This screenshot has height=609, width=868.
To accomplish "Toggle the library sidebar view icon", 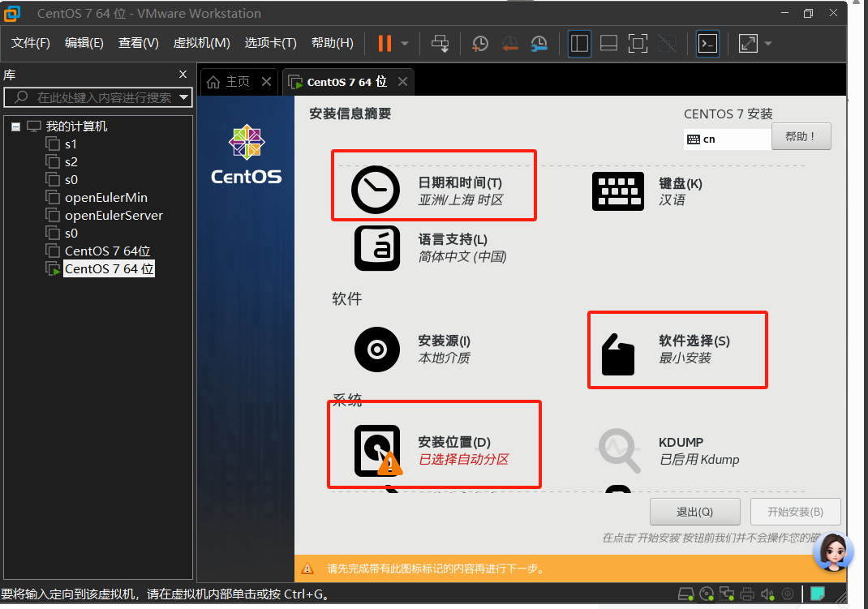I will coord(579,44).
